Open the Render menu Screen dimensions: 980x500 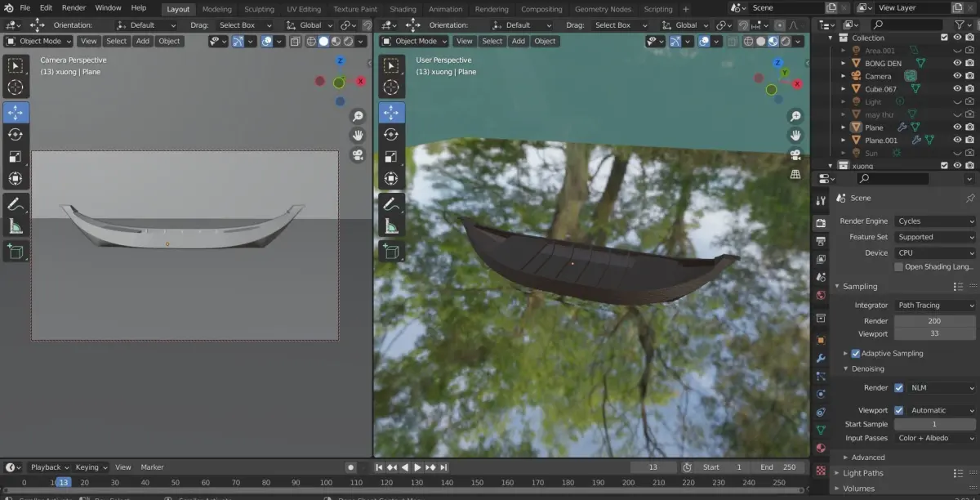tap(73, 8)
